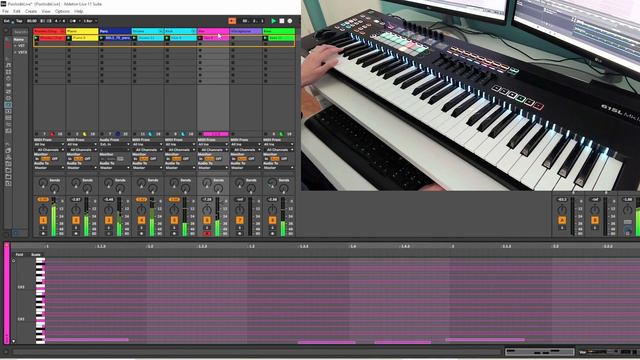The image size is (640, 360).
Task: Click the pink clip's launch button on track 6
Action: pos(200,38)
